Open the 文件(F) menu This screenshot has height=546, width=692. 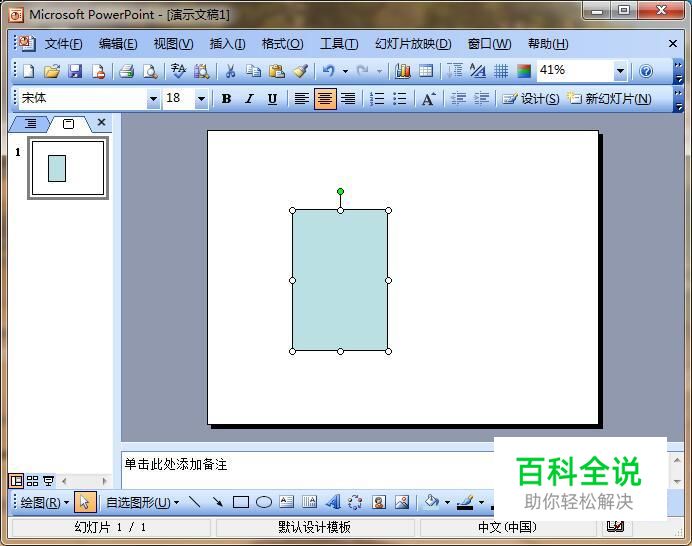point(64,44)
